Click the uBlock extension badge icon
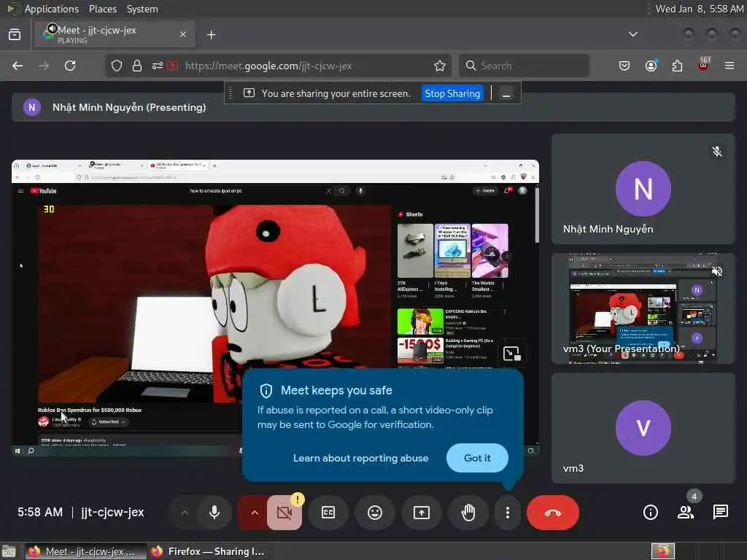This screenshot has height=560, width=747. (703, 65)
